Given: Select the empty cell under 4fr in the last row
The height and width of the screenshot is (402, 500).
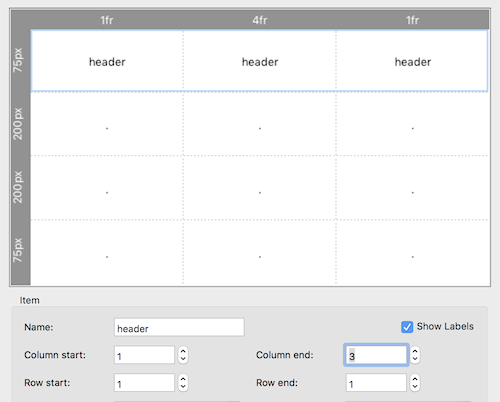Looking at the screenshot, I should pos(260,252).
